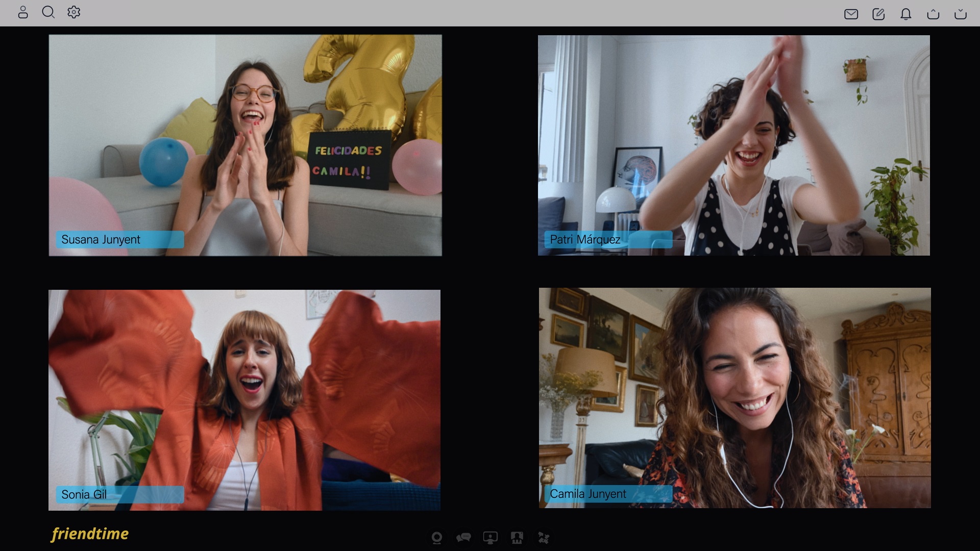Select Patri Márquez's video tile
This screenshot has height=551, width=980.
coord(734,145)
